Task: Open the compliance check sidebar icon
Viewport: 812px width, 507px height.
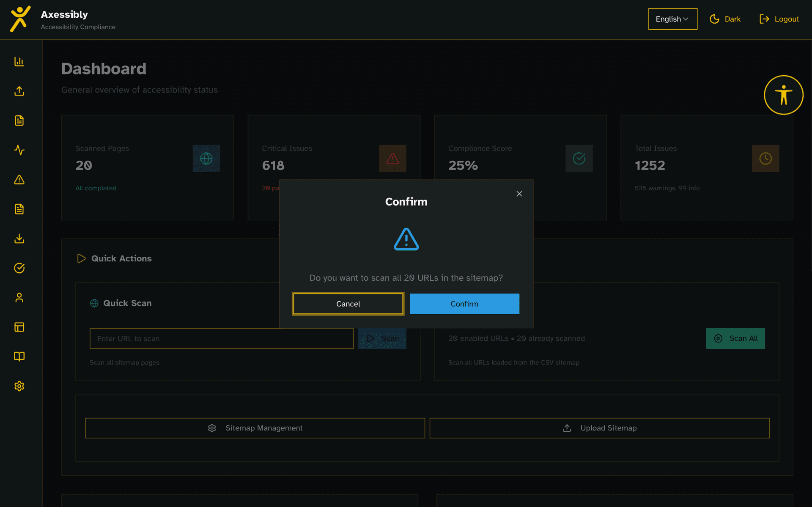Action: pos(19,268)
